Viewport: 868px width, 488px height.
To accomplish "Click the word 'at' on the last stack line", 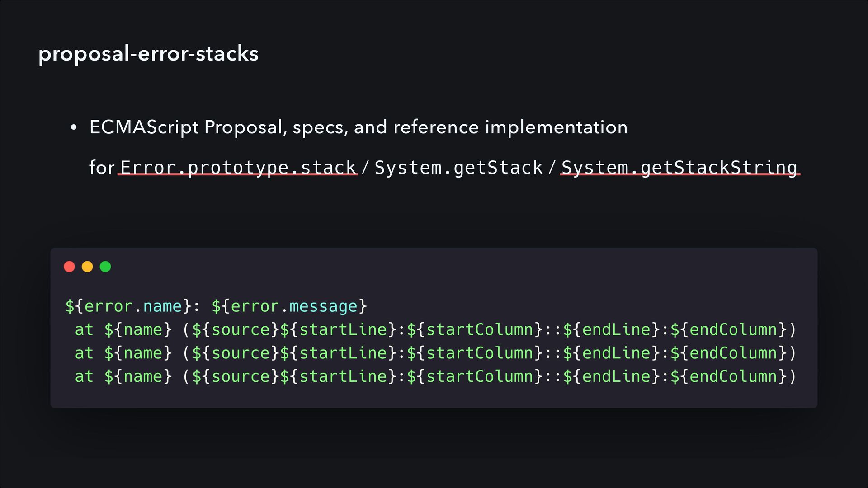I will coord(84,376).
